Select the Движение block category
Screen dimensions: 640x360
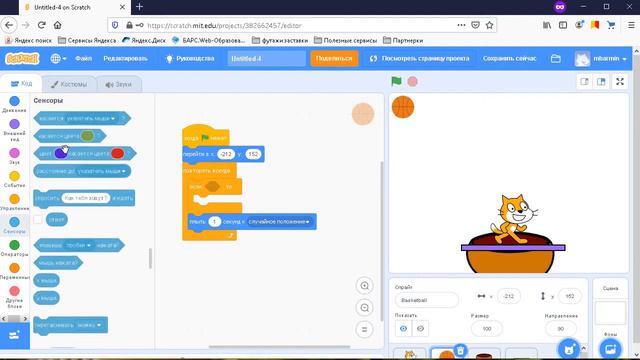point(14,104)
